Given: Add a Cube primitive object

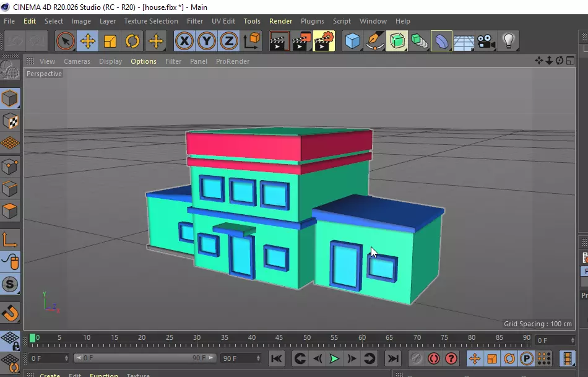Looking at the screenshot, I should [x=353, y=41].
